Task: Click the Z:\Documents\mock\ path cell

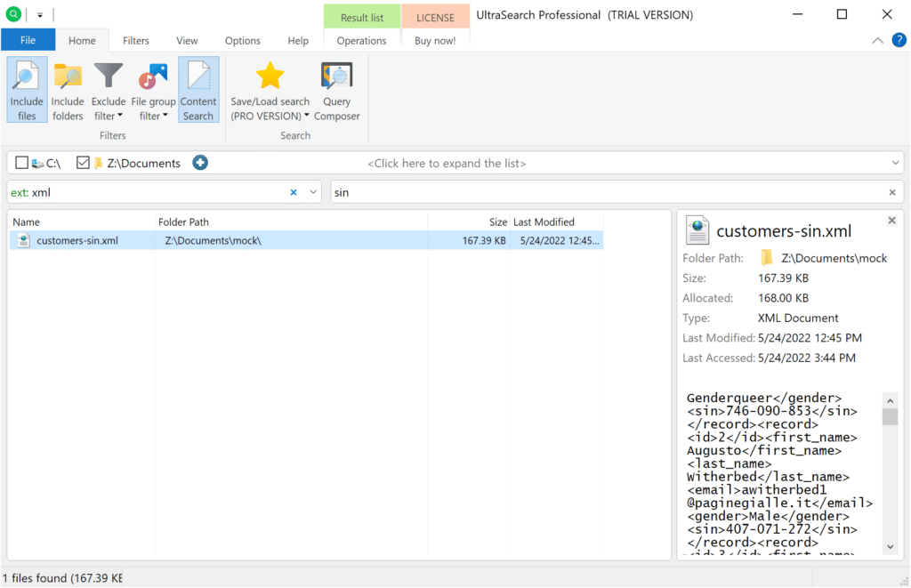Action: coord(213,240)
